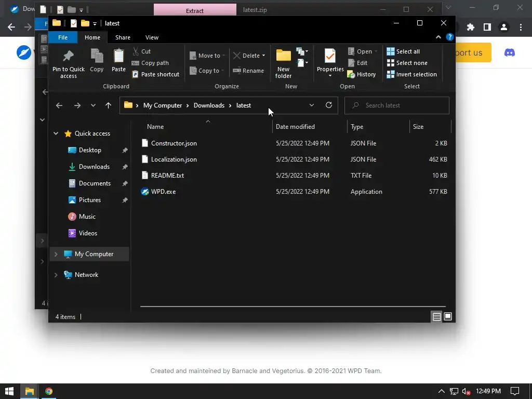Open Desktop in sidebar

90,150
